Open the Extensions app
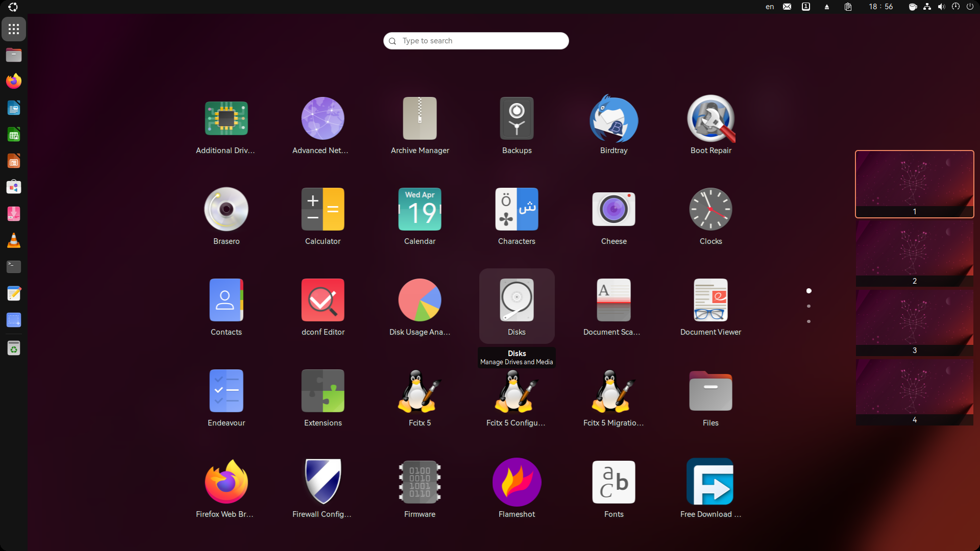Screen dimensions: 980x551 (323, 398)
